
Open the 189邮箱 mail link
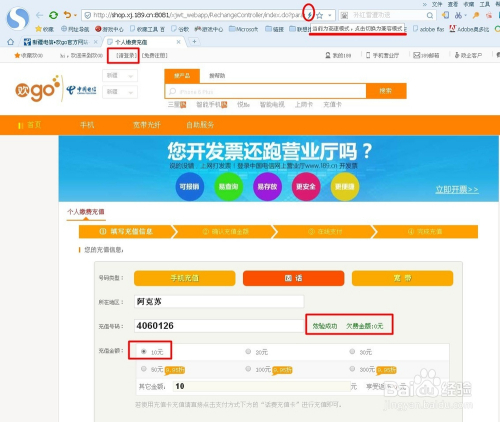coord(426,55)
